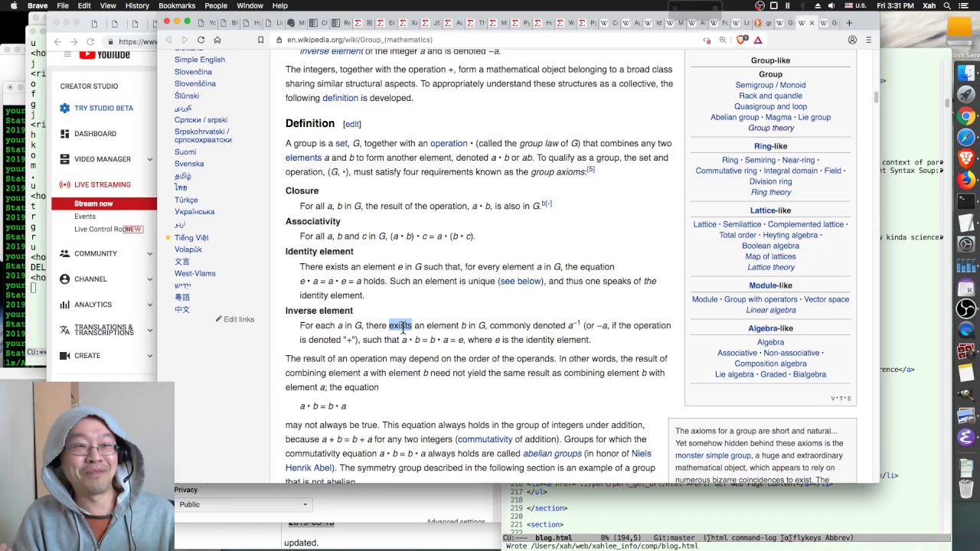Open Firefox from the dock
The image size is (980, 551).
(x=966, y=181)
